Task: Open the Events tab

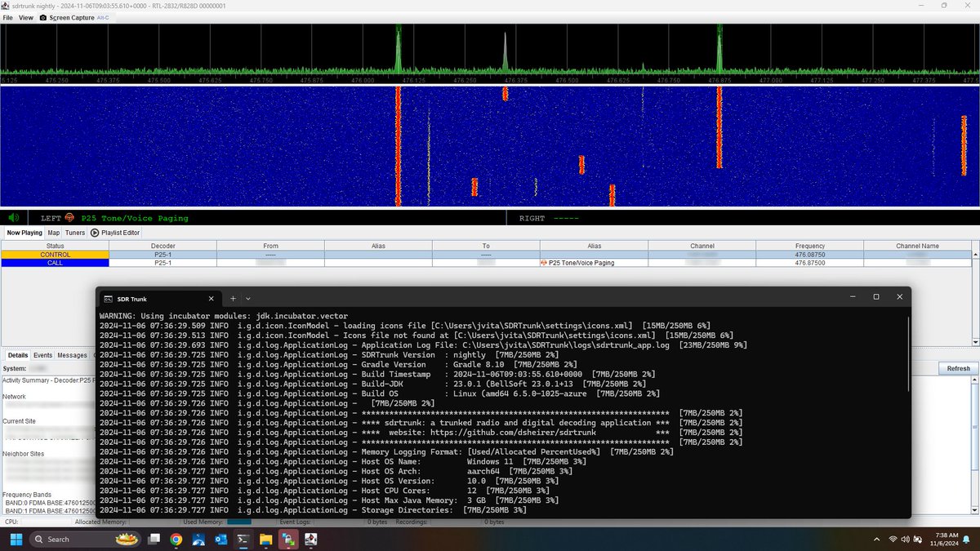Action: (42, 355)
